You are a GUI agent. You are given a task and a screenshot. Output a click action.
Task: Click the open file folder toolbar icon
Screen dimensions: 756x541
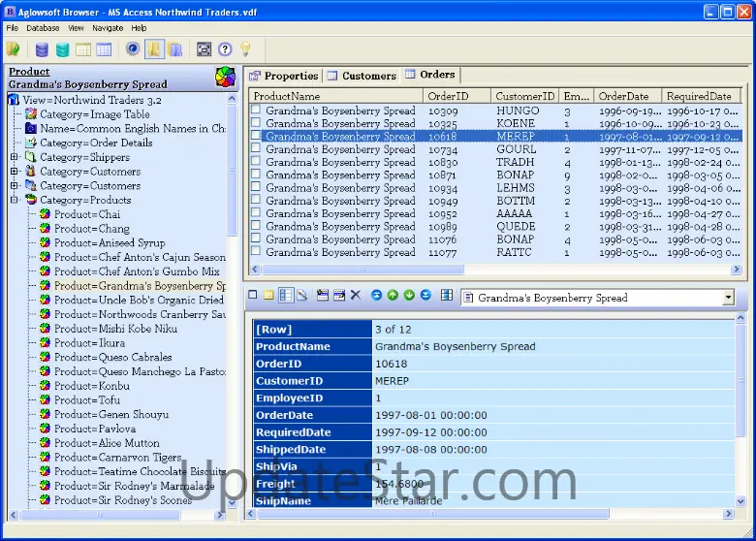point(13,49)
